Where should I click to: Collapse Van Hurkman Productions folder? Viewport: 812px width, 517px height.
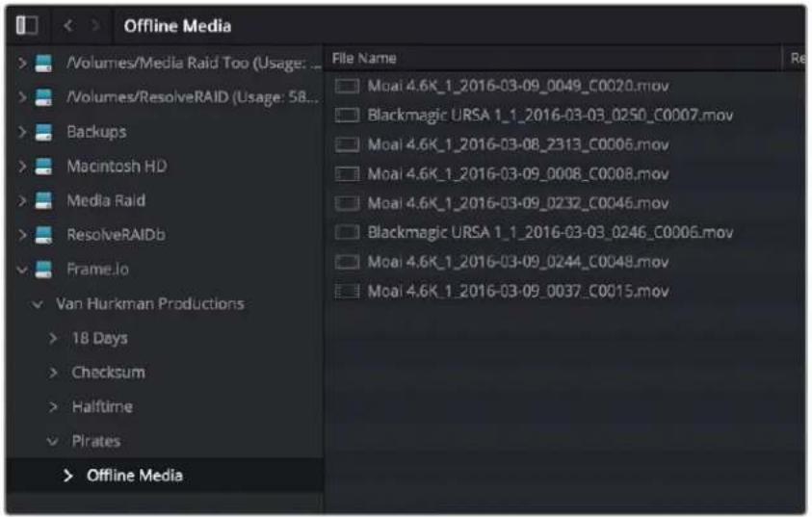click(37, 304)
